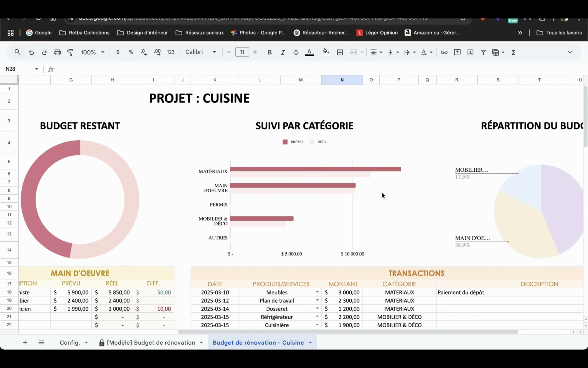Insert a chart
This screenshot has height=368, width=588.
(x=470, y=52)
